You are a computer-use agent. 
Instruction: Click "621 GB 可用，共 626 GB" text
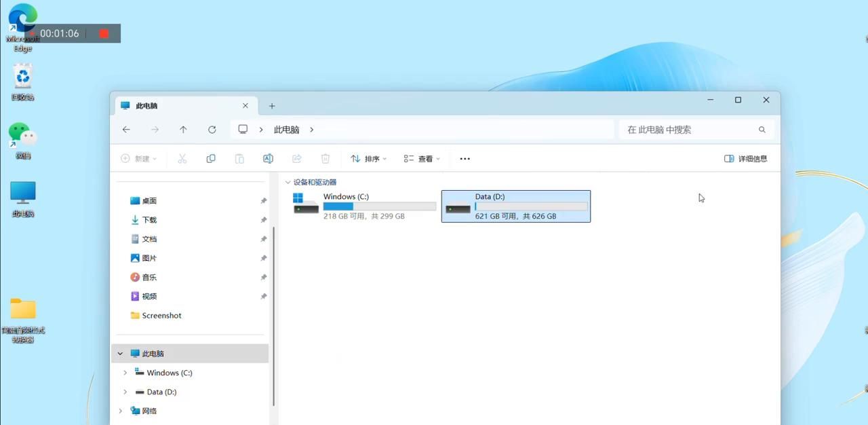coord(516,217)
